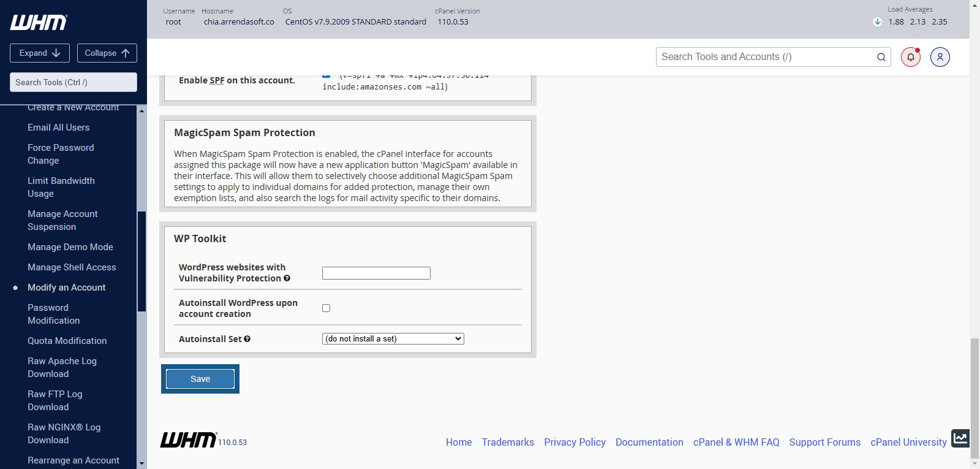Viewport: 980px width, 469px height.
Task: Click the WHM logo in the footer
Action: pos(189,440)
